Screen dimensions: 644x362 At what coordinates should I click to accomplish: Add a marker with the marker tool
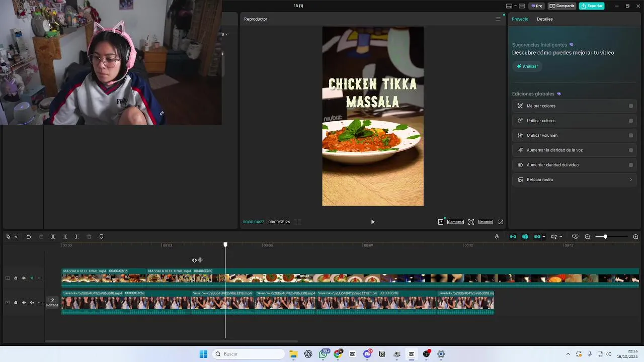coord(101,237)
